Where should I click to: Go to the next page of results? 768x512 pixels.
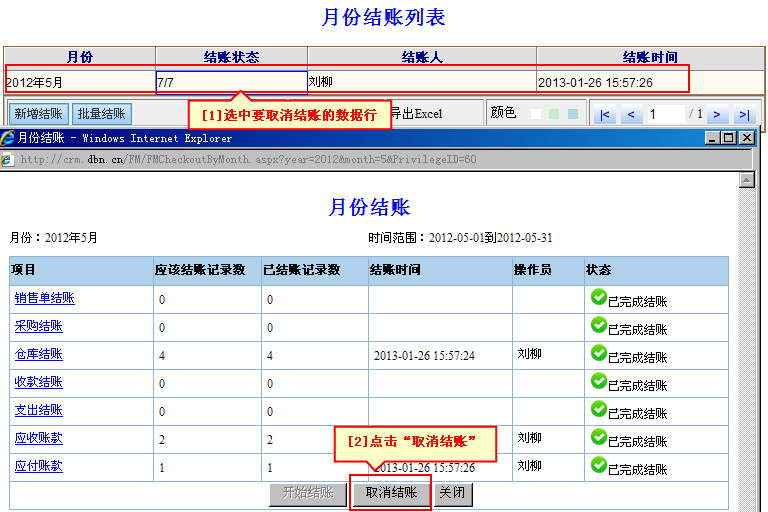[x=716, y=115]
